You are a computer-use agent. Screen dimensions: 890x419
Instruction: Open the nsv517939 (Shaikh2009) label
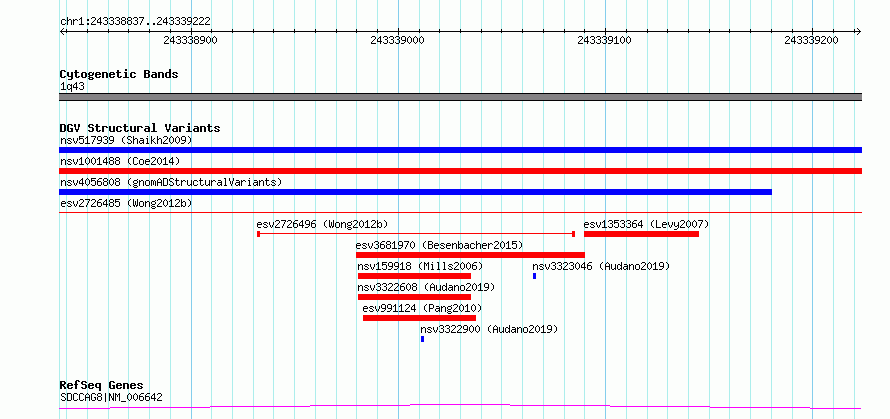[x=126, y=140]
